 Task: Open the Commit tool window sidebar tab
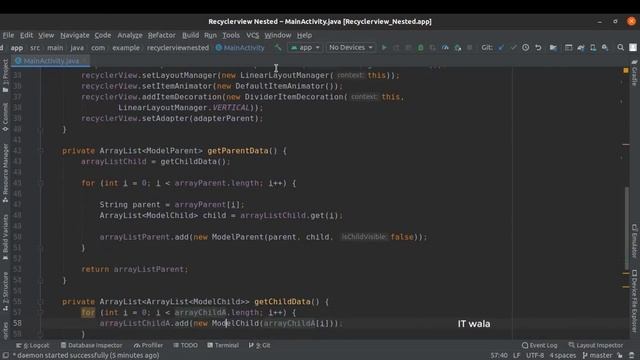pyautogui.click(x=5, y=117)
